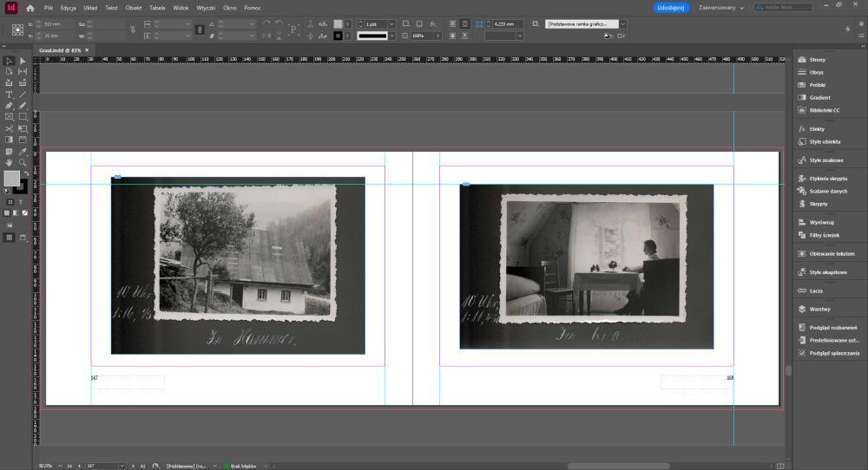Click the reference point locator grid

point(17,29)
